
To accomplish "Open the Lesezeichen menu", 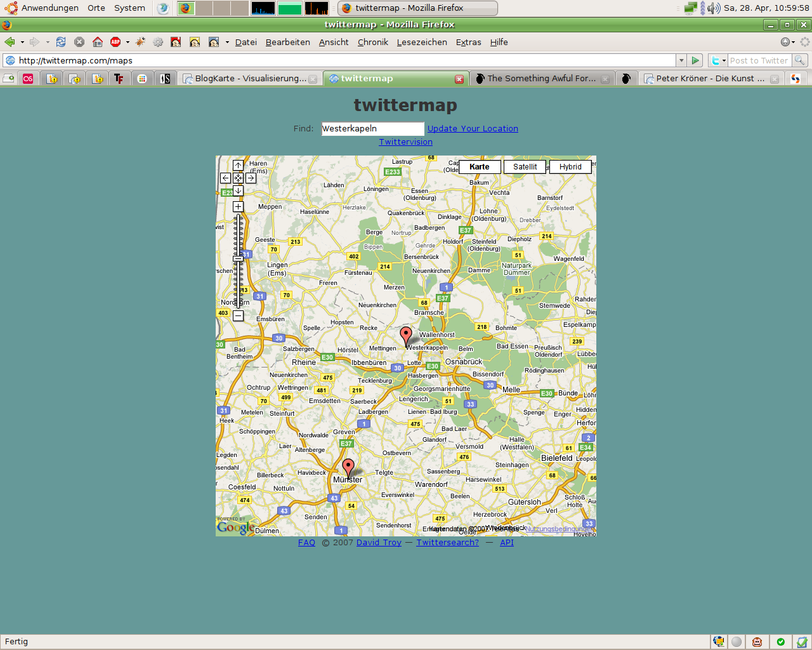I will coord(422,42).
